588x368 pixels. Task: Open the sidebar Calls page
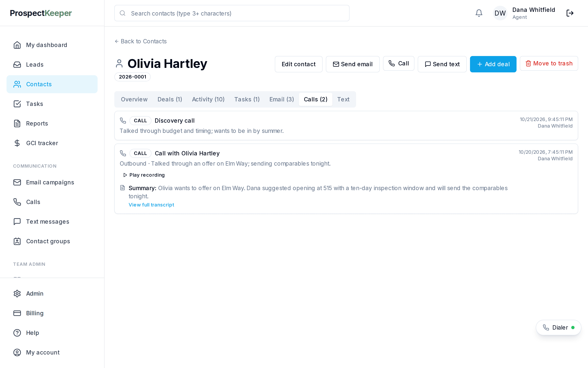click(52, 202)
